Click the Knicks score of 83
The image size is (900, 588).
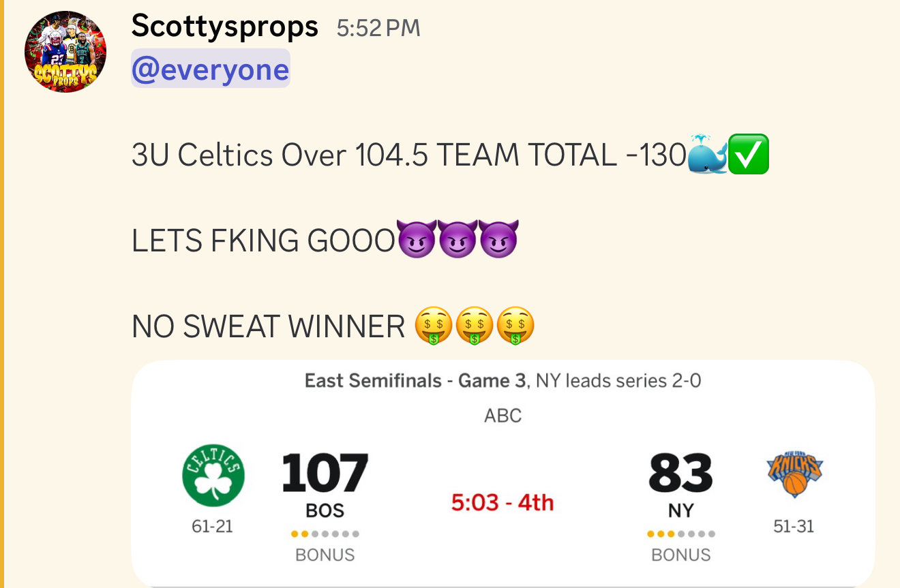coord(680,473)
